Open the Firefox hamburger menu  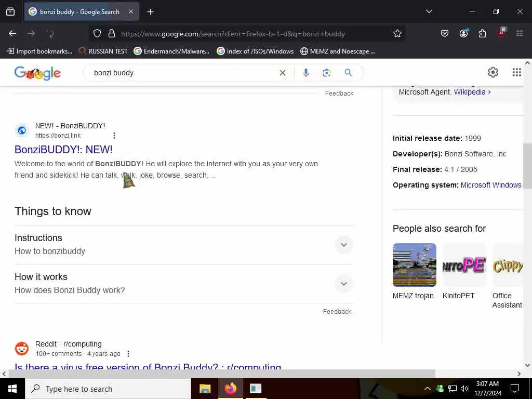(x=520, y=33)
